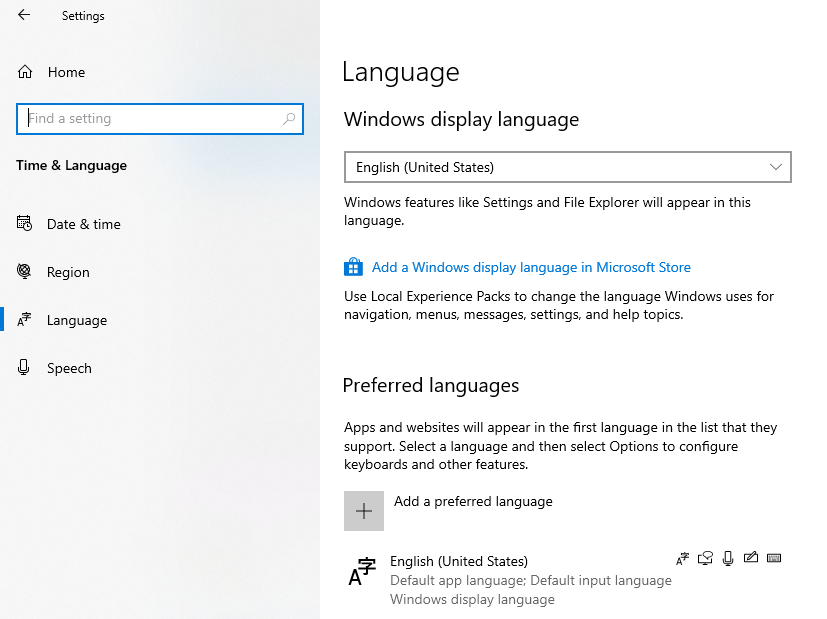Click the search magnifier icon
The width and height of the screenshot is (827, 619).
(x=289, y=118)
